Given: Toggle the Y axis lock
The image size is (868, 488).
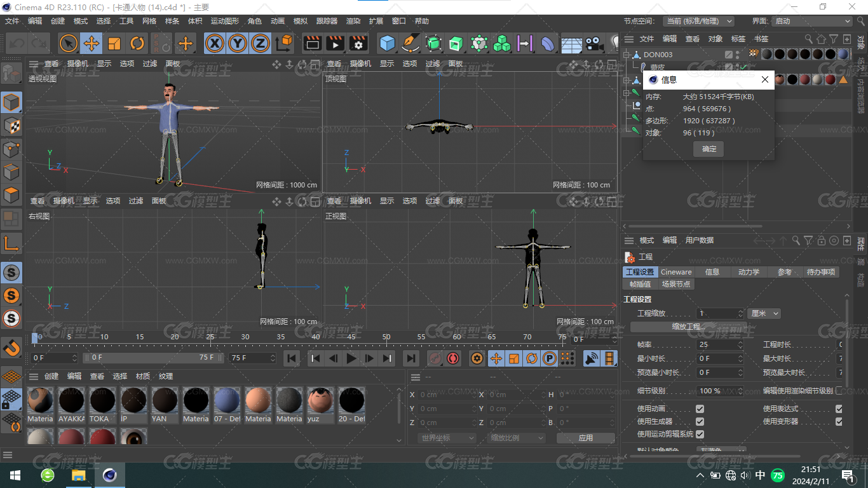Looking at the screenshot, I should pos(238,43).
